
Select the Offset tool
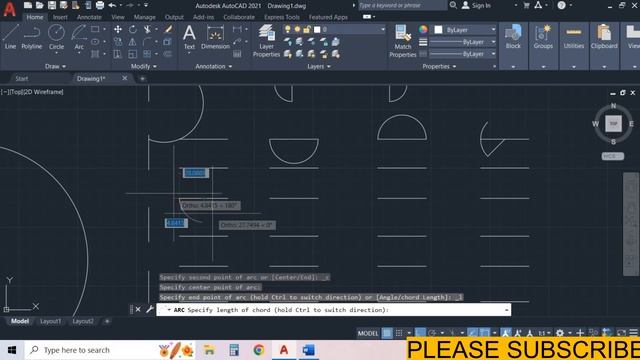167,54
